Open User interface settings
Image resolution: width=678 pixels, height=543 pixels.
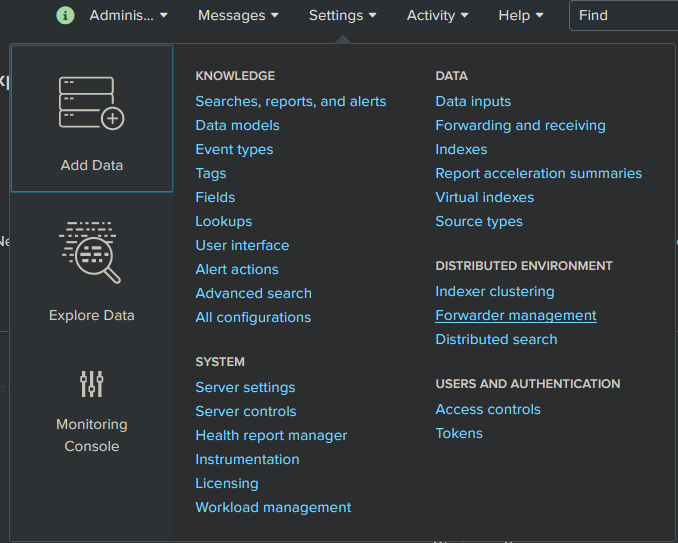(x=242, y=245)
